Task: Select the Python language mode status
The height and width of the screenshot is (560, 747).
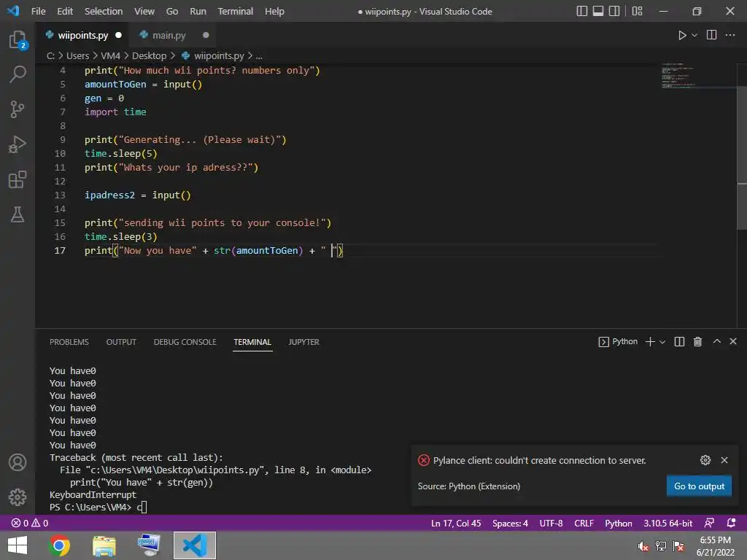Action: pos(619,524)
